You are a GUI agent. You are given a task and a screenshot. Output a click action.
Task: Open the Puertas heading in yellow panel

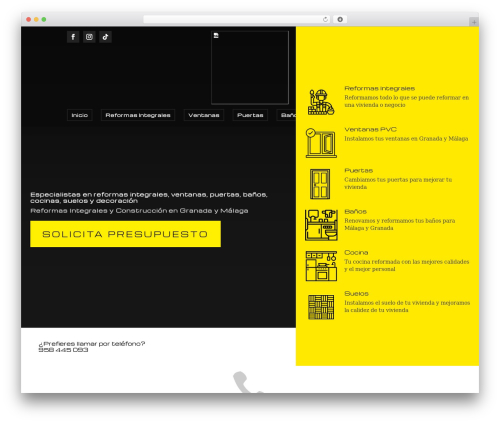point(358,170)
